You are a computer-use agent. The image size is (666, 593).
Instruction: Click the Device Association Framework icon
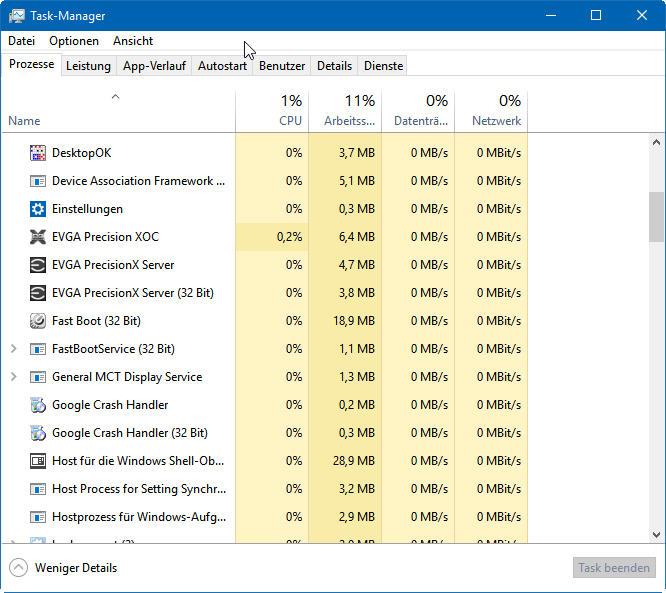tap(38, 181)
